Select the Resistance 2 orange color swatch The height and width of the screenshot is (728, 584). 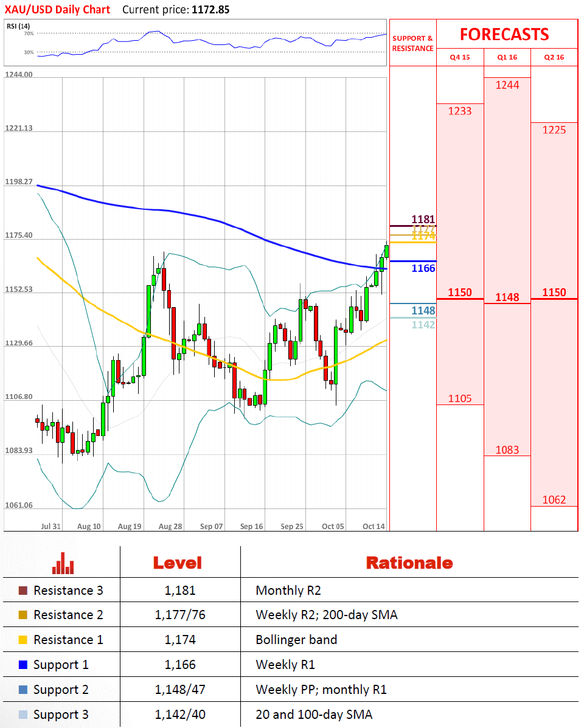(23, 615)
